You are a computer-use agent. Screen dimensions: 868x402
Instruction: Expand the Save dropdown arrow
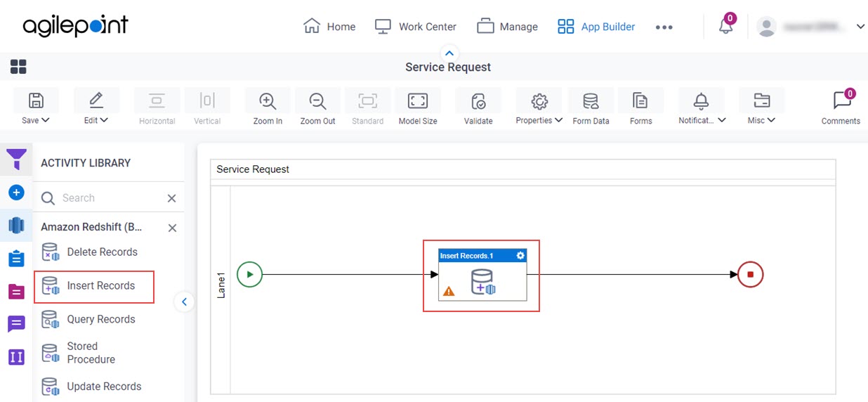point(46,120)
